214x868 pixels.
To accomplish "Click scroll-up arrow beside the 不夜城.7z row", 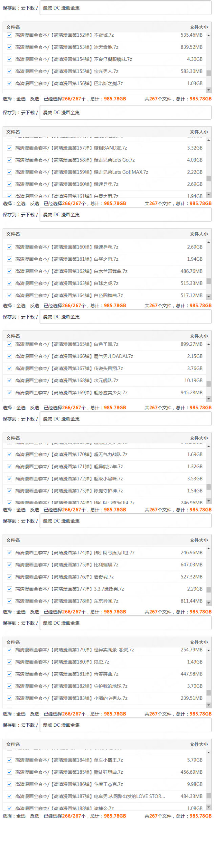I will click(x=209, y=36).
